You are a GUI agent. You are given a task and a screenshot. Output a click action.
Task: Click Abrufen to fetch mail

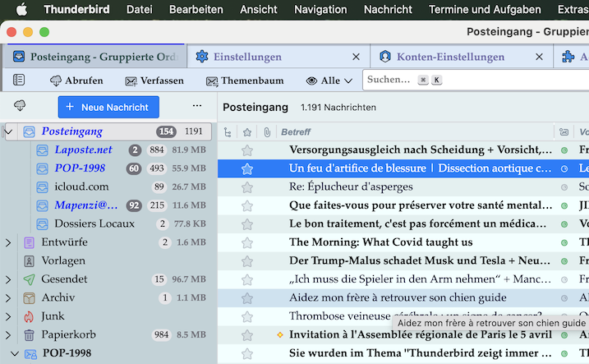tap(76, 81)
